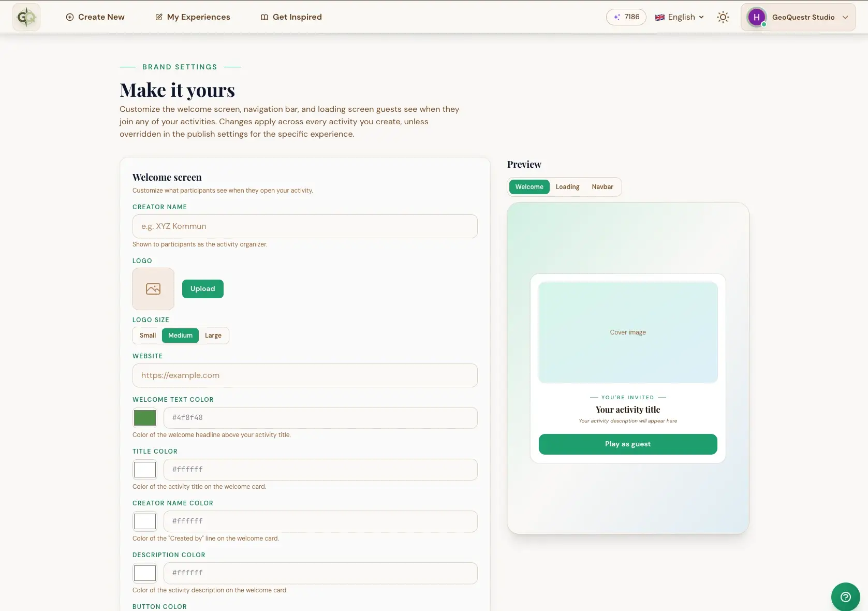Click the purple H avatar
Viewport: 868px width, 611px height.
[757, 17]
